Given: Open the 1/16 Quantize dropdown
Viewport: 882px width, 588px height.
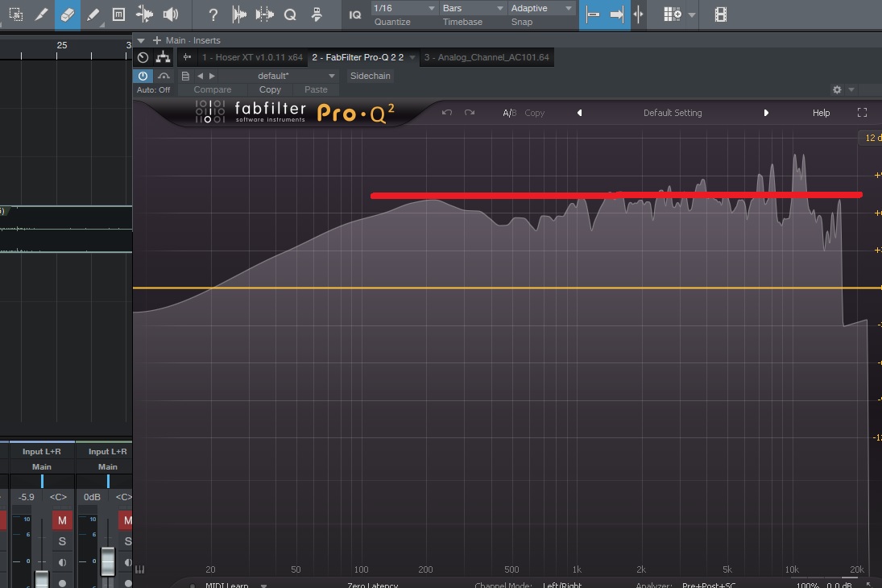Looking at the screenshot, I should 404,8.
